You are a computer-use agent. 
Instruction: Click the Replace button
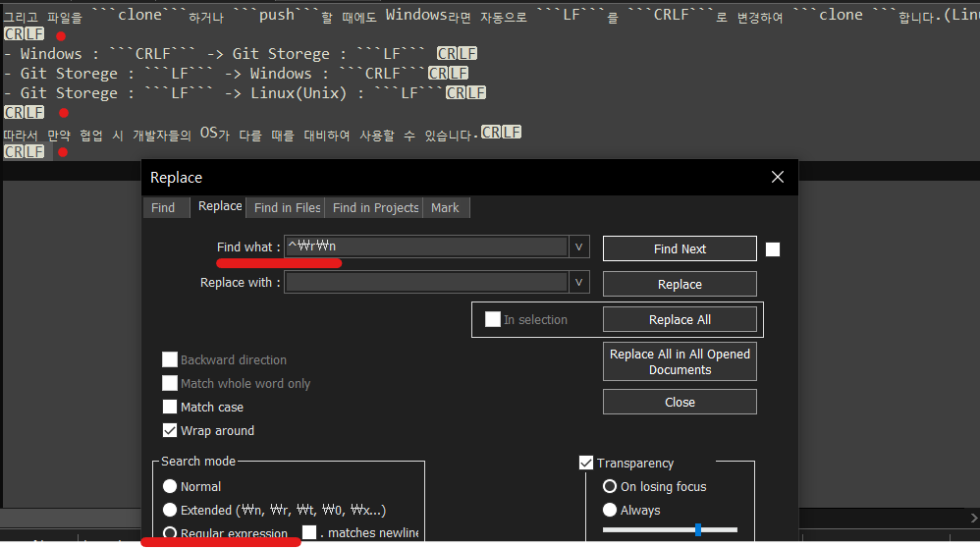tap(680, 284)
